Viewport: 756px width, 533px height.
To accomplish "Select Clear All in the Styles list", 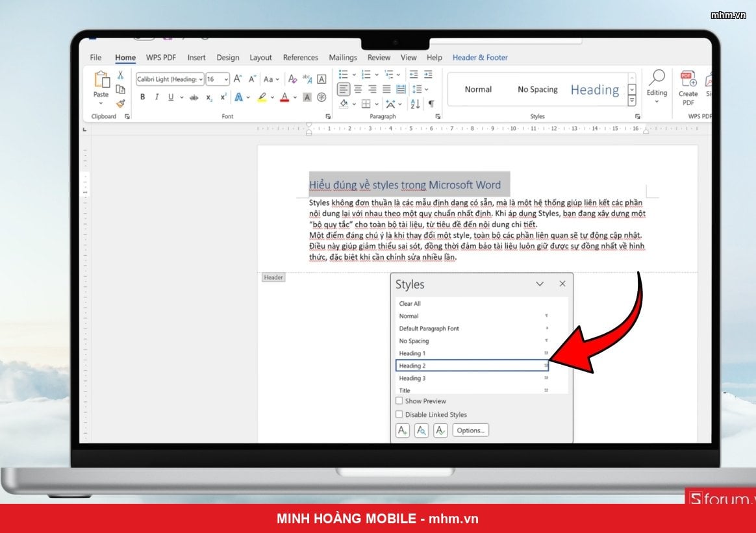I will click(473, 304).
